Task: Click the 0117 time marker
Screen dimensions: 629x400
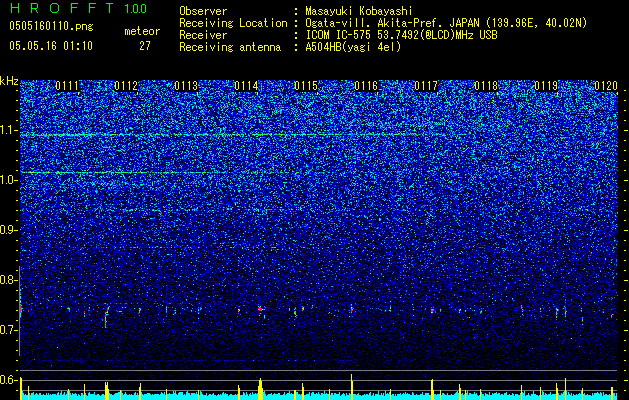Action: coord(426,86)
